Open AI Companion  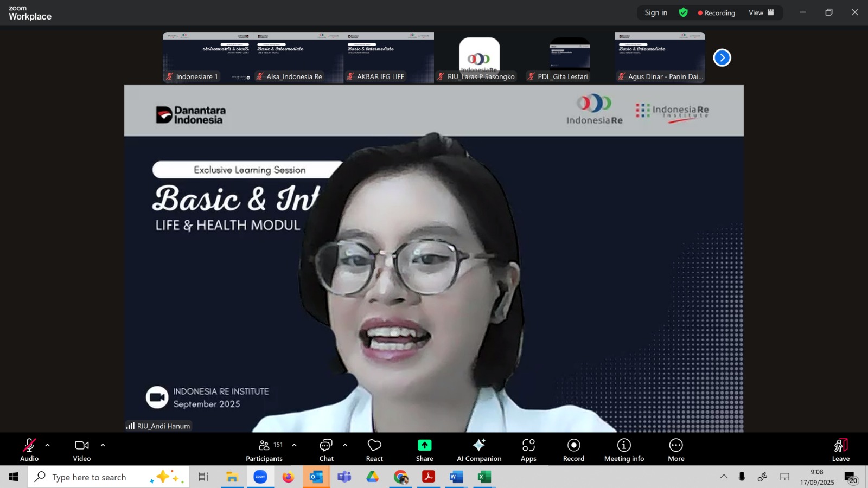pyautogui.click(x=478, y=450)
